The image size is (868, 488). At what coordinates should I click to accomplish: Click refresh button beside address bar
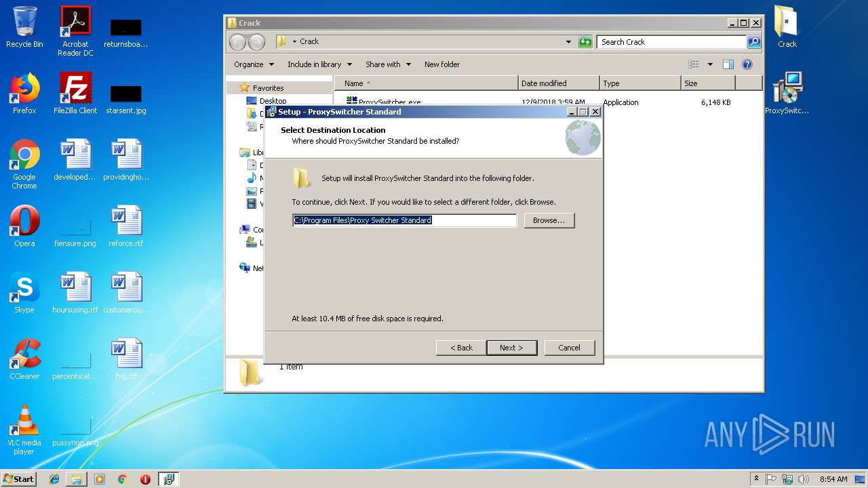coord(585,42)
